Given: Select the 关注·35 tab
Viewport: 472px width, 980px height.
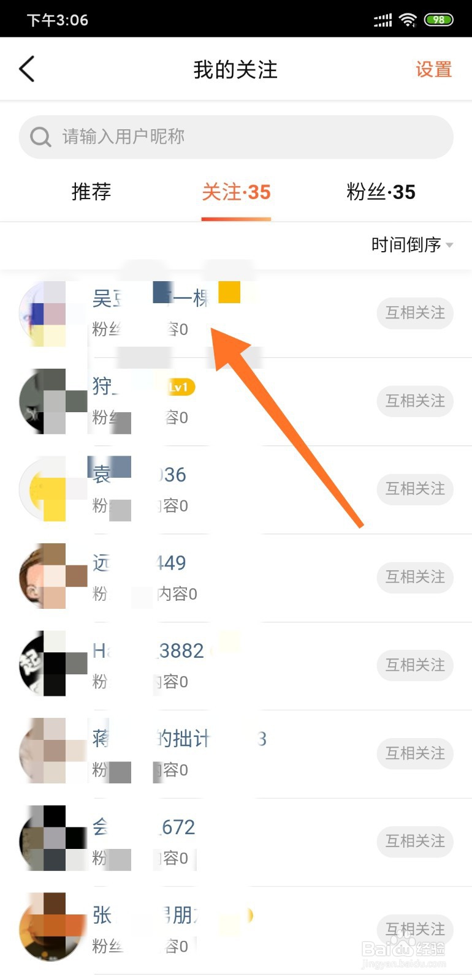Looking at the screenshot, I should (236, 192).
